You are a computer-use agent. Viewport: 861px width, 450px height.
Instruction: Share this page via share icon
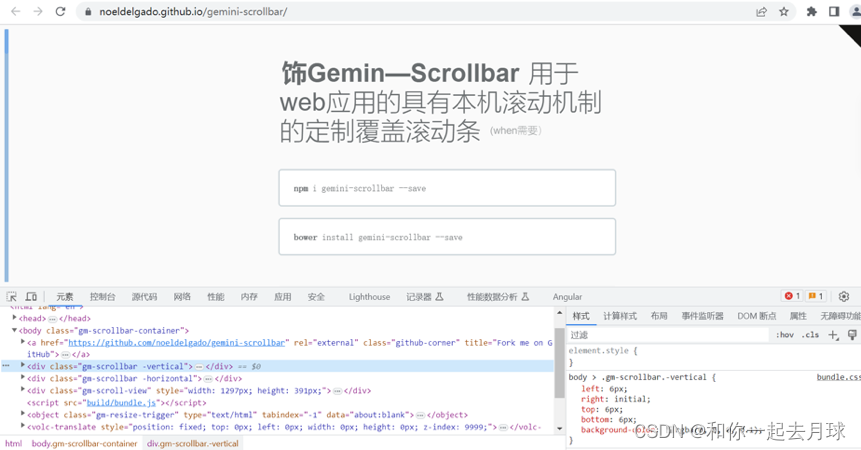coord(761,12)
